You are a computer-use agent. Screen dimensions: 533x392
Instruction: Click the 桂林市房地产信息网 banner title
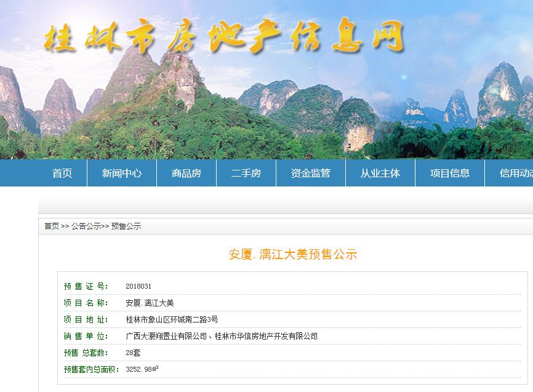click(224, 38)
